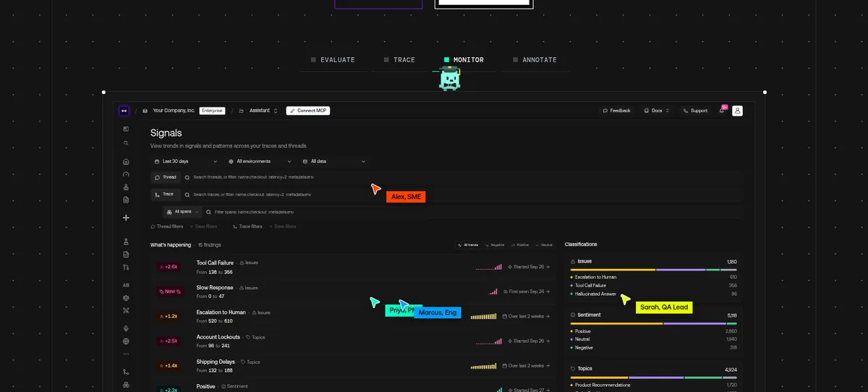Open the Last 30 days dropdown
Image resolution: width=868 pixels, height=392 pixels.
click(x=185, y=161)
